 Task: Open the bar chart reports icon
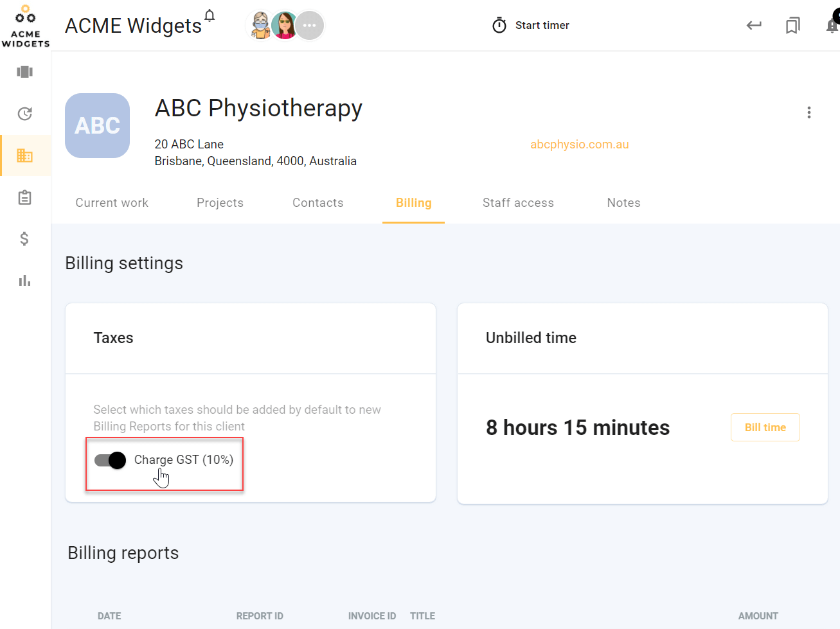point(25,281)
